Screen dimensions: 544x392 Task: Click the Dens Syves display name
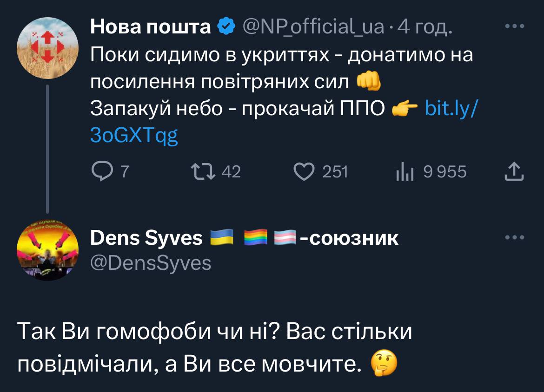pos(146,238)
